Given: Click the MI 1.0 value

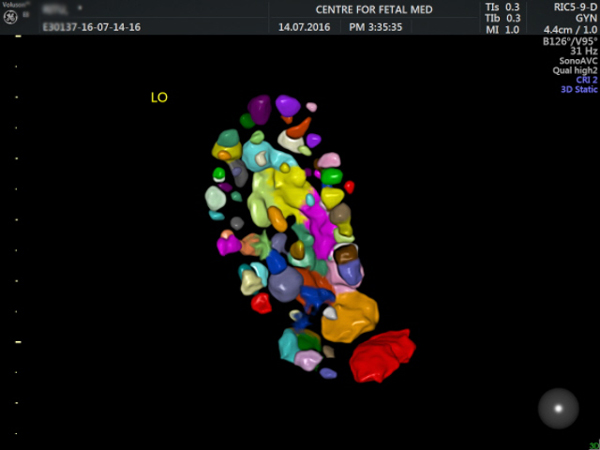Looking at the screenshot, I should pyautogui.click(x=502, y=29).
